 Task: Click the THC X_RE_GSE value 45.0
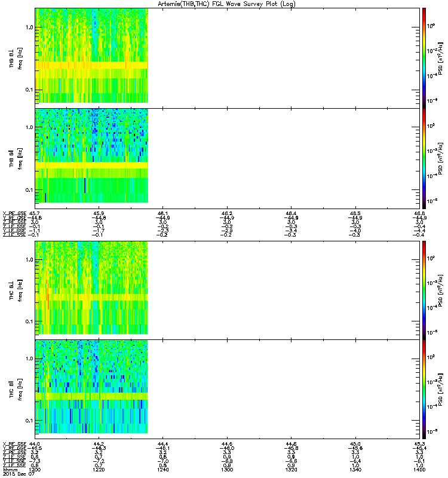(x=355, y=444)
